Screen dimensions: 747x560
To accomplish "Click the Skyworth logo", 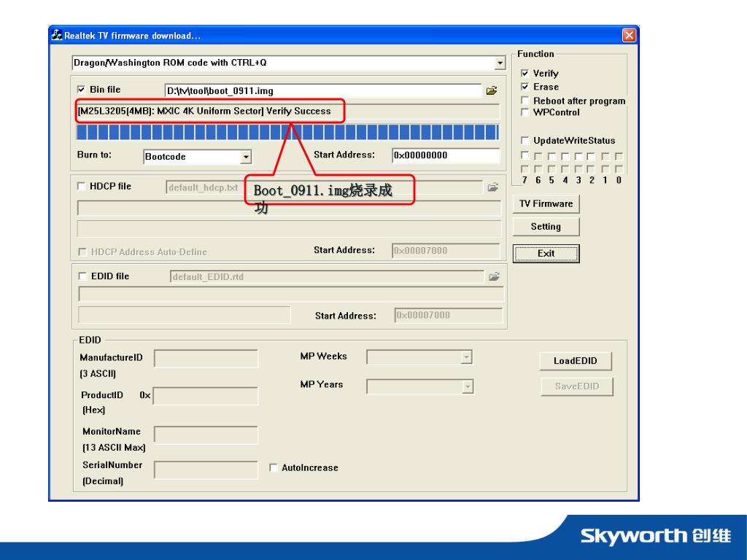I will [656, 536].
